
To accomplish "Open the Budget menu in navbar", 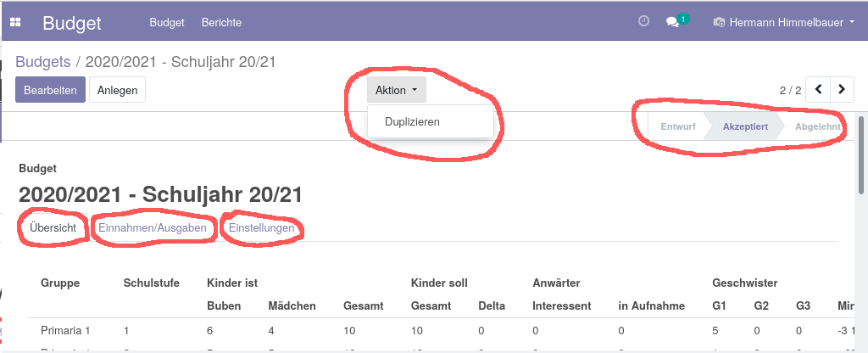I will coord(167,23).
